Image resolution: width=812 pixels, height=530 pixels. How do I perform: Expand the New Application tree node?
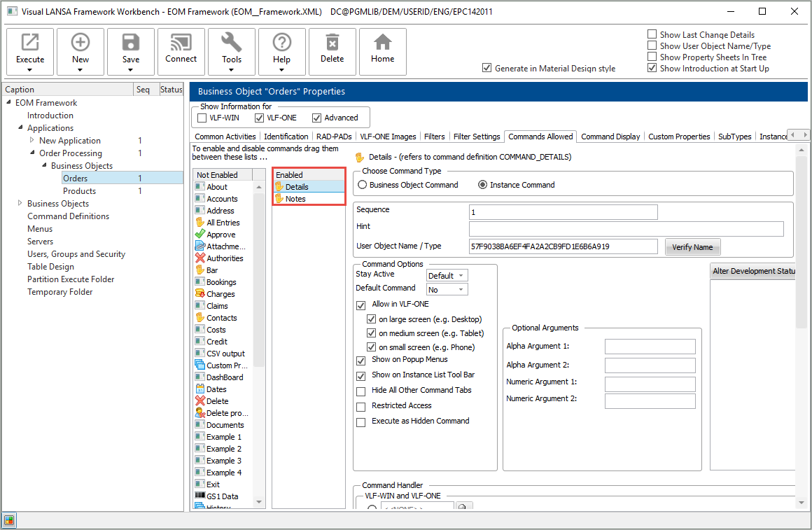point(32,141)
